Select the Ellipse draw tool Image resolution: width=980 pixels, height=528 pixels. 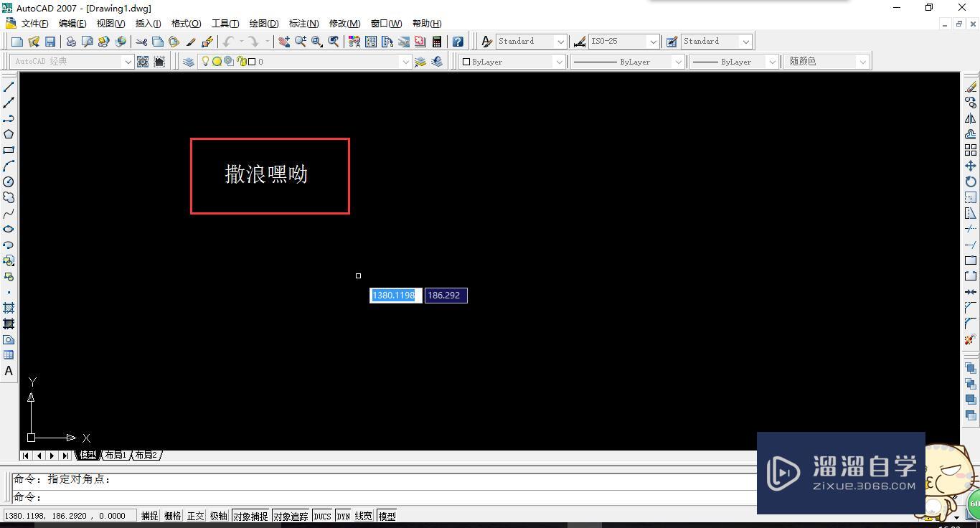tap(9, 229)
